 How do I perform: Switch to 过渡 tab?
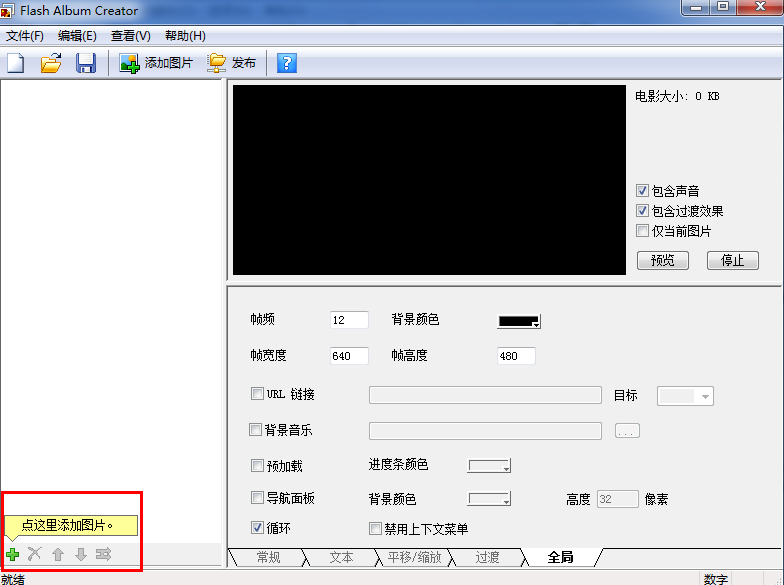(488, 557)
